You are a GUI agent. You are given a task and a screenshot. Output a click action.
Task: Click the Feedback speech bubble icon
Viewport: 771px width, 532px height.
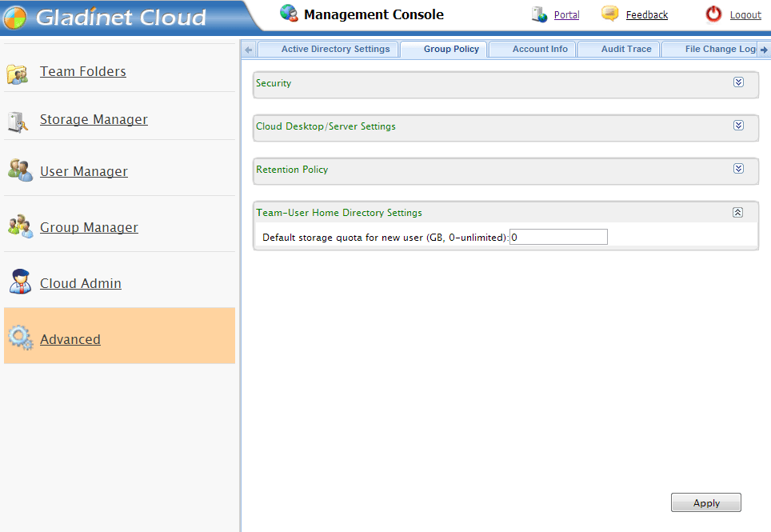[x=610, y=14]
